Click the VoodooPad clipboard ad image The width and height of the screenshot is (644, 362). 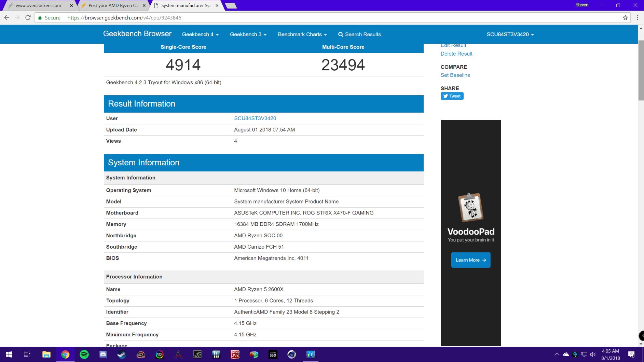(x=471, y=208)
